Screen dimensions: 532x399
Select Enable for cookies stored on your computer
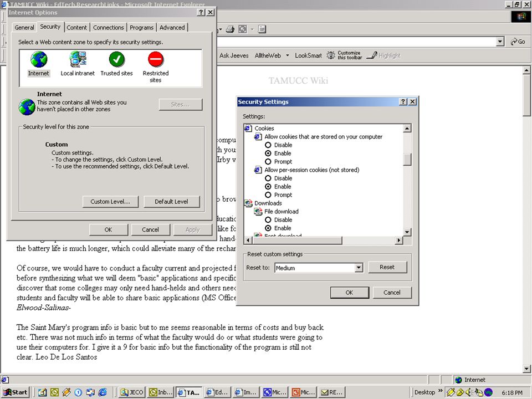pos(268,154)
